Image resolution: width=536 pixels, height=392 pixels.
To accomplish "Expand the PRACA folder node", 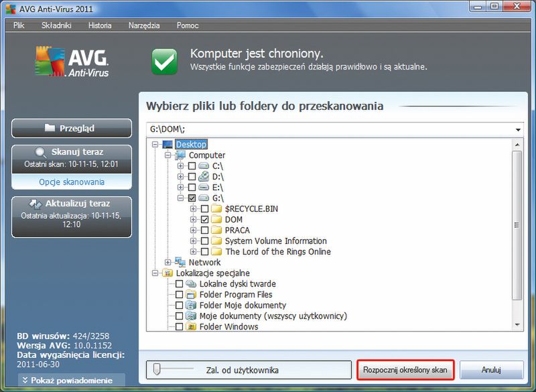I will click(x=193, y=230).
